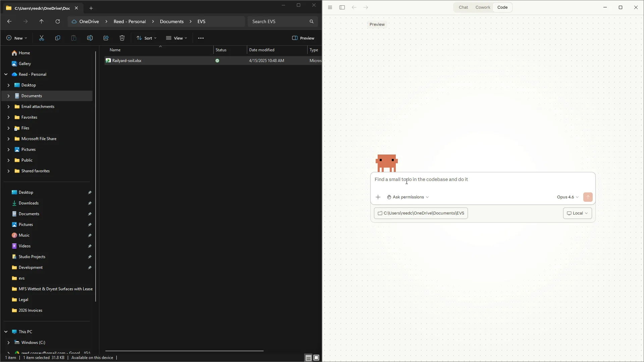The image size is (644, 362).
Task: Click Documents in the address breadcrumb
Action: (172, 21)
